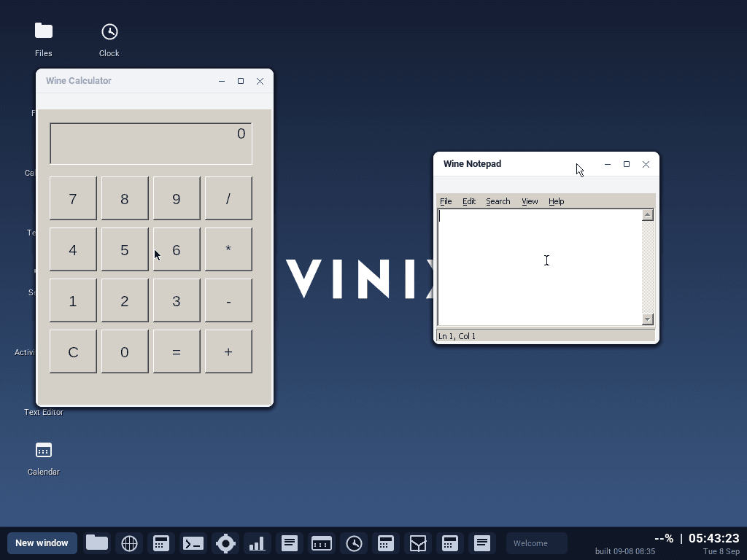Click the Ln 1, Col 1 status text

457,336
